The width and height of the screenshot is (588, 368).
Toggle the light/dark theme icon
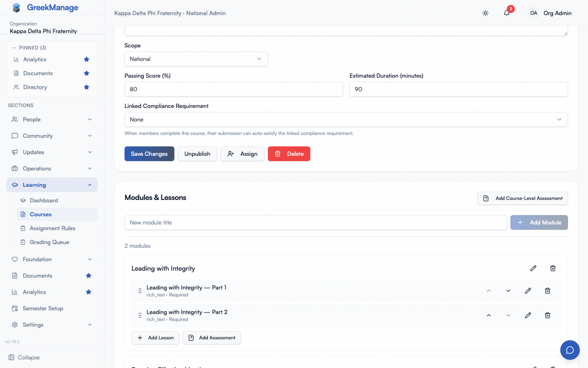click(486, 13)
